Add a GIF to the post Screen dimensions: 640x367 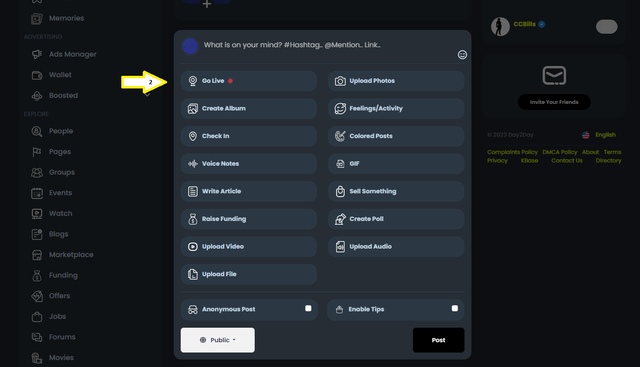pyautogui.click(x=396, y=164)
